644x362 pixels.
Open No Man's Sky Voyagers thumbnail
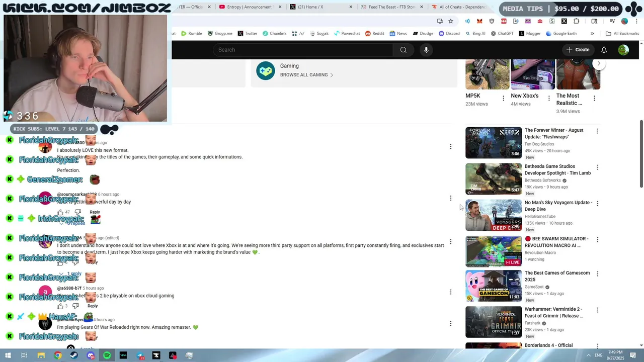(494, 215)
